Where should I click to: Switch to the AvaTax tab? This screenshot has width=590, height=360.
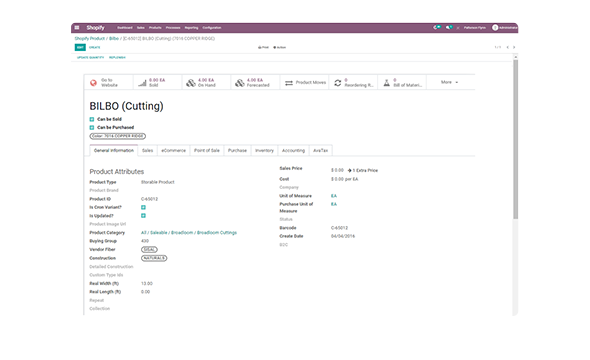pyautogui.click(x=320, y=150)
